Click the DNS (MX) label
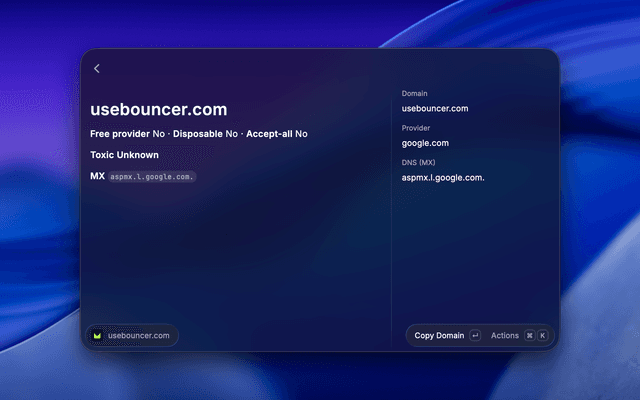 pyautogui.click(x=418, y=162)
